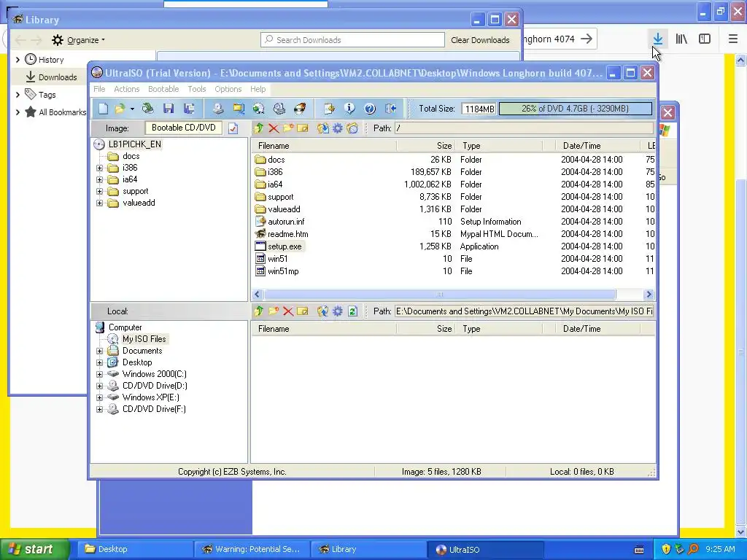Image resolution: width=747 pixels, height=560 pixels.
Task: Open the browser hamburger menu
Action: coord(733,39)
